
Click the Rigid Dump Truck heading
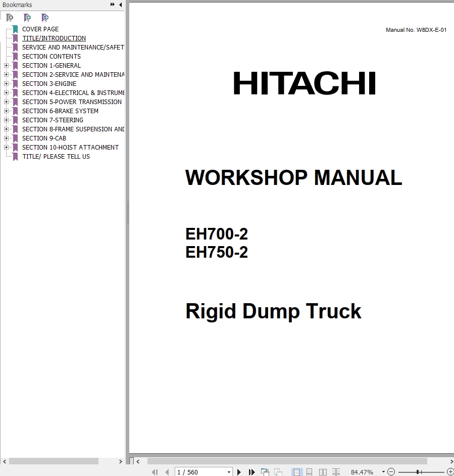[x=273, y=311]
